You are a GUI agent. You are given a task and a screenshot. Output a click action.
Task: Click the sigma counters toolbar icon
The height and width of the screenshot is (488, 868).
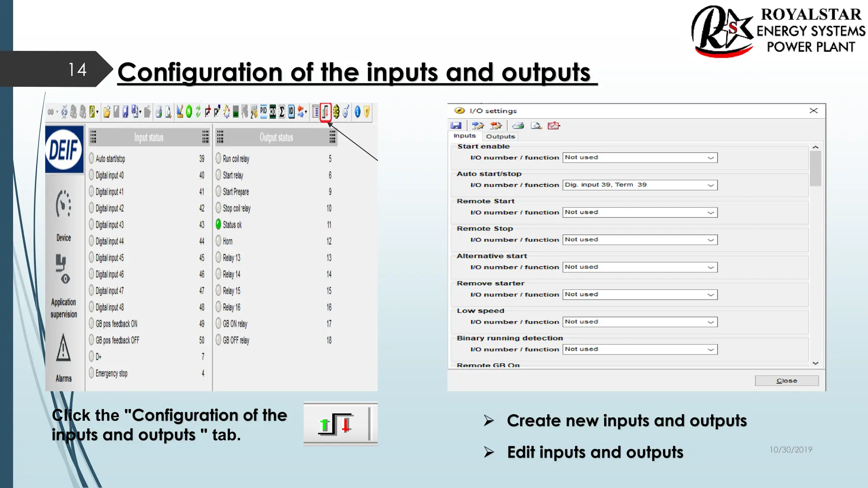[x=282, y=112]
